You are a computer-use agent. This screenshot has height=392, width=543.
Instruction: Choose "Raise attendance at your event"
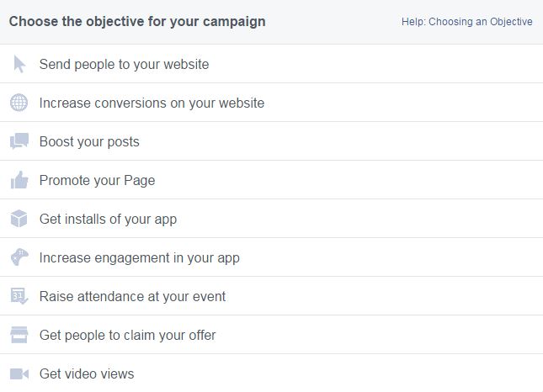tap(271, 296)
